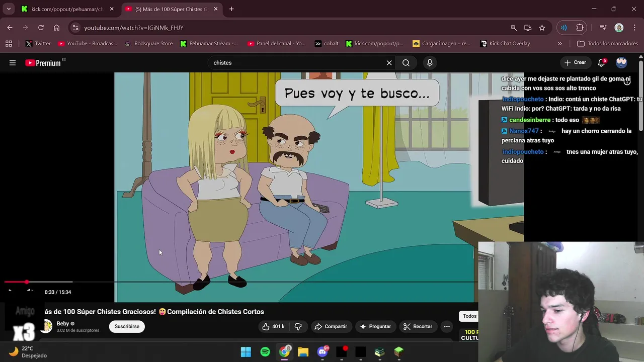Screen dimensions: 644x362
Task: View site information icon in address bar
Action: pos(75,28)
